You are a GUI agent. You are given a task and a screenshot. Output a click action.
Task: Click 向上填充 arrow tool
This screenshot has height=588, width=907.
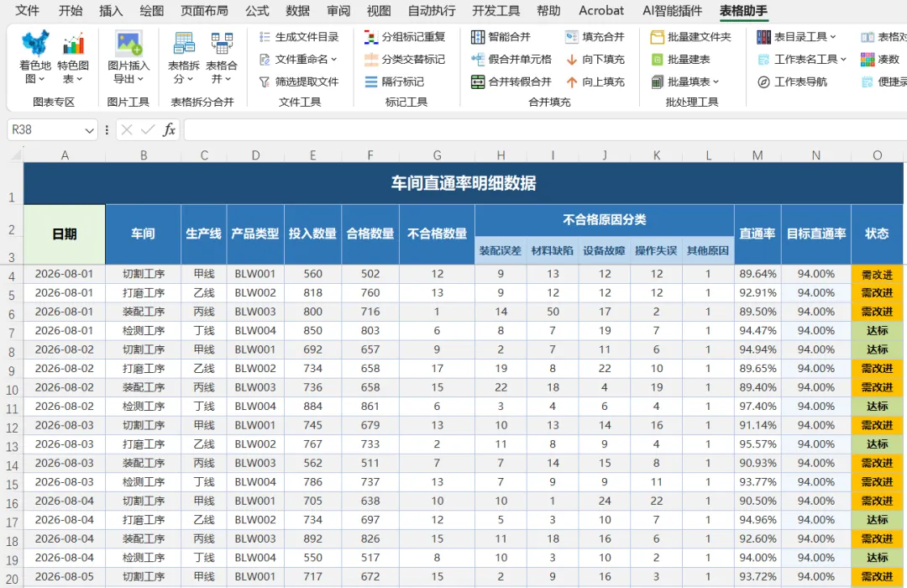(595, 82)
